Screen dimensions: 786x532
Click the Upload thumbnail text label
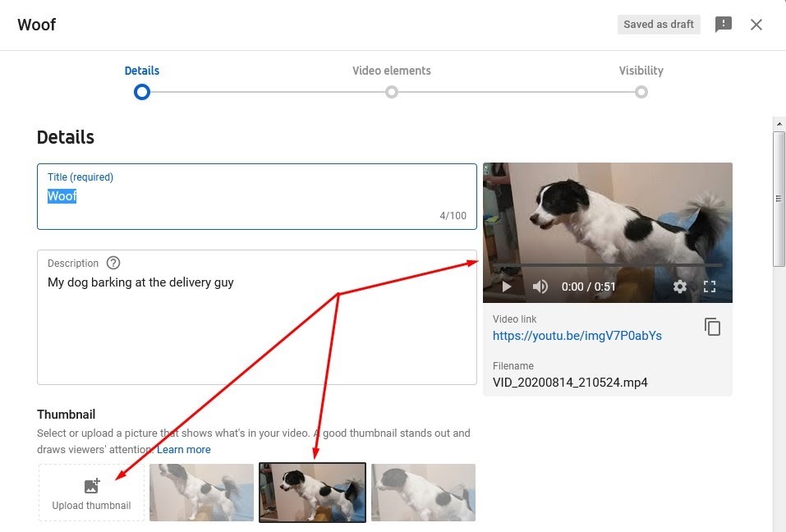91,506
